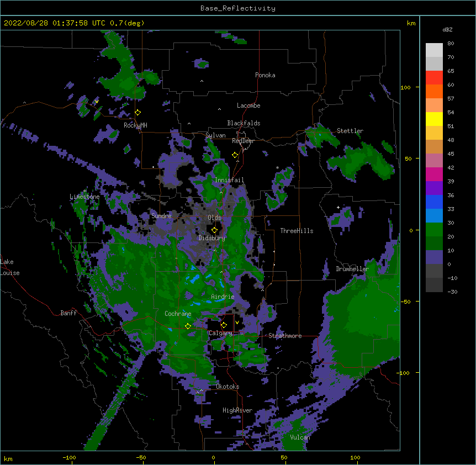Click the magenta 42 dBZ legend swatch
This screenshot has height=465, width=476.
(434, 174)
